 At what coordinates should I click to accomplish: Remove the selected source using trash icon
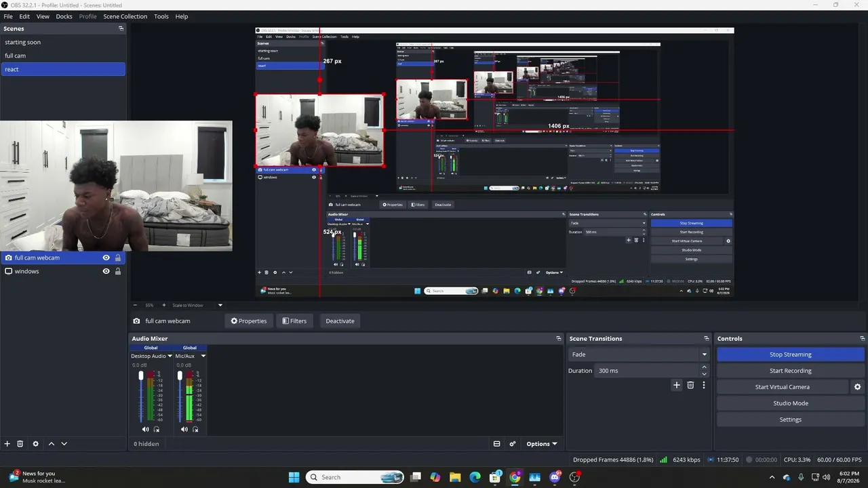pyautogui.click(x=20, y=444)
